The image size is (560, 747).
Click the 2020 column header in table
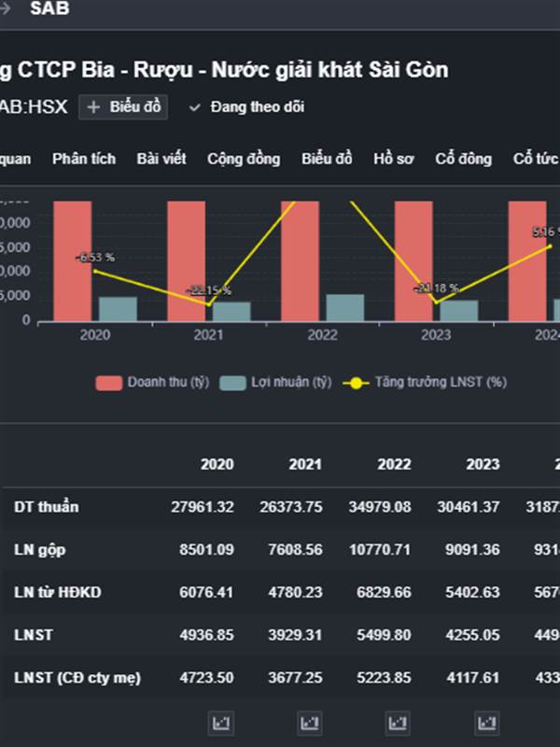pos(217,464)
